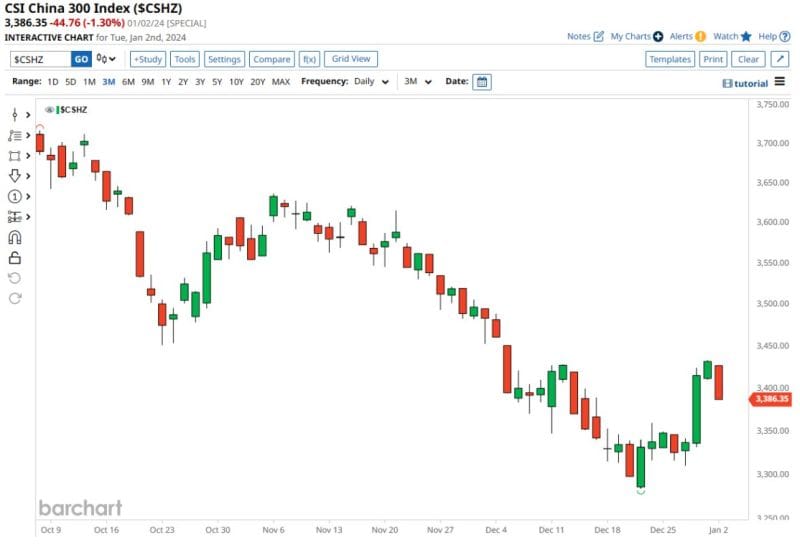Select the rectangle shape drawing tool
The height and width of the screenshot is (547, 800).
coord(15,156)
